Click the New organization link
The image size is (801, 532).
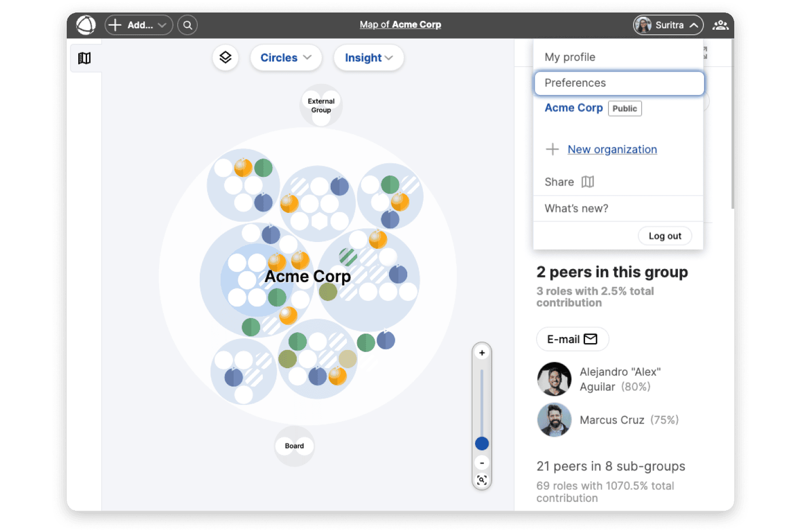[612, 150]
